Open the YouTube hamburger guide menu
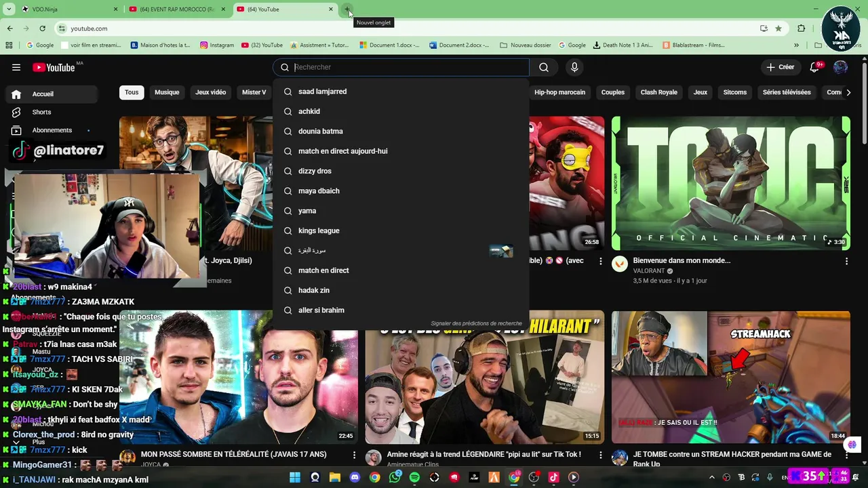This screenshot has height=488, width=868. tap(16, 67)
